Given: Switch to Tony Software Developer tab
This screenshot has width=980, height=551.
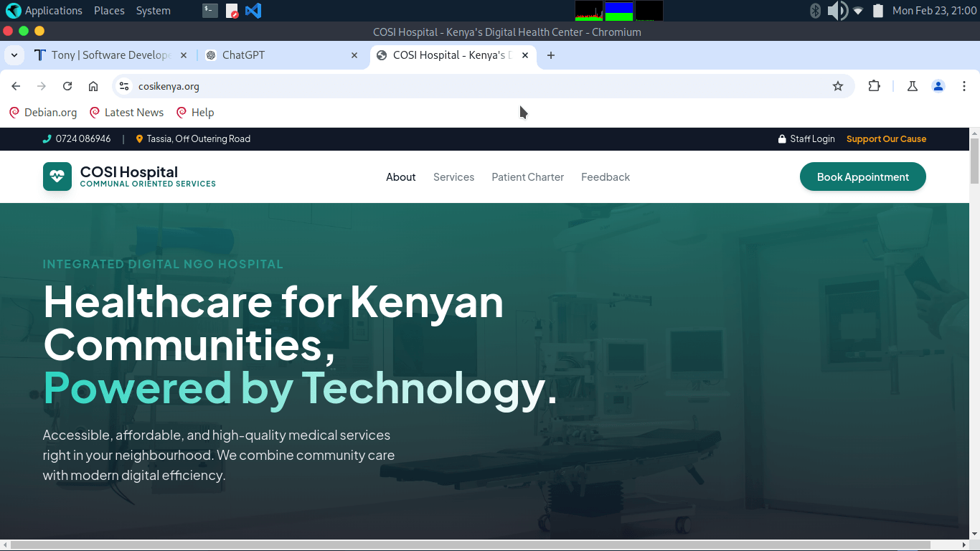Looking at the screenshot, I should 108,55.
